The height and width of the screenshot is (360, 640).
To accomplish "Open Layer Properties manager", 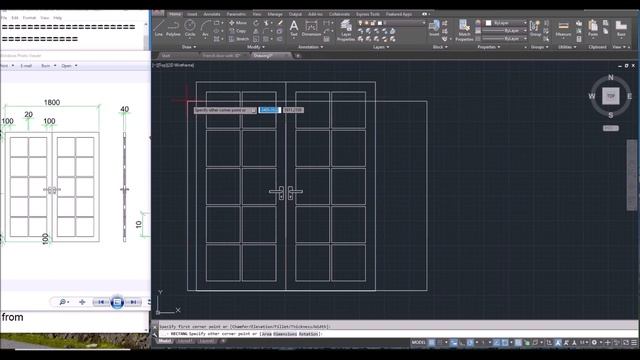I will [x=346, y=31].
